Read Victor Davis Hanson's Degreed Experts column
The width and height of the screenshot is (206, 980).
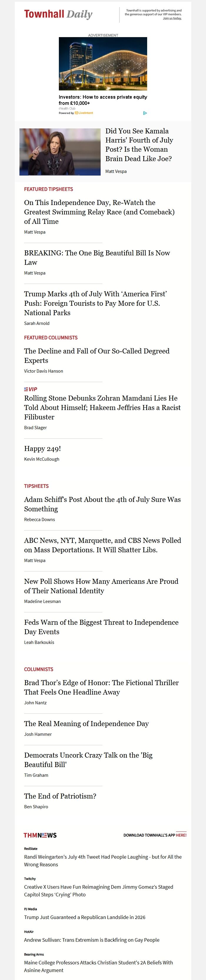[97, 356]
